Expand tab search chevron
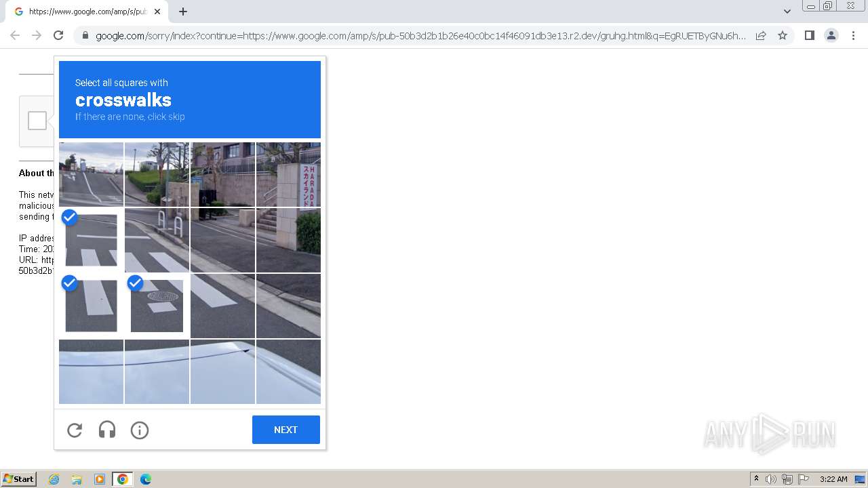 coord(787,12)
